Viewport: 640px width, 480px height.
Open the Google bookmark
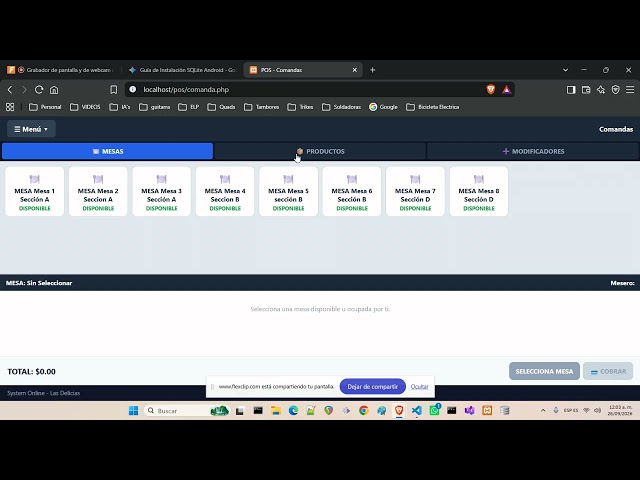point(383,107)
